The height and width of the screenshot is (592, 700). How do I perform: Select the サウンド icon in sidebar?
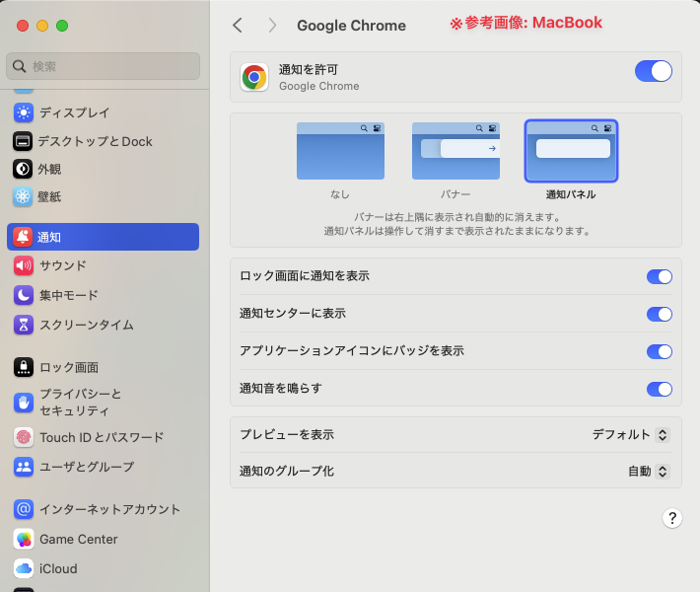click(x=24, y=265)
